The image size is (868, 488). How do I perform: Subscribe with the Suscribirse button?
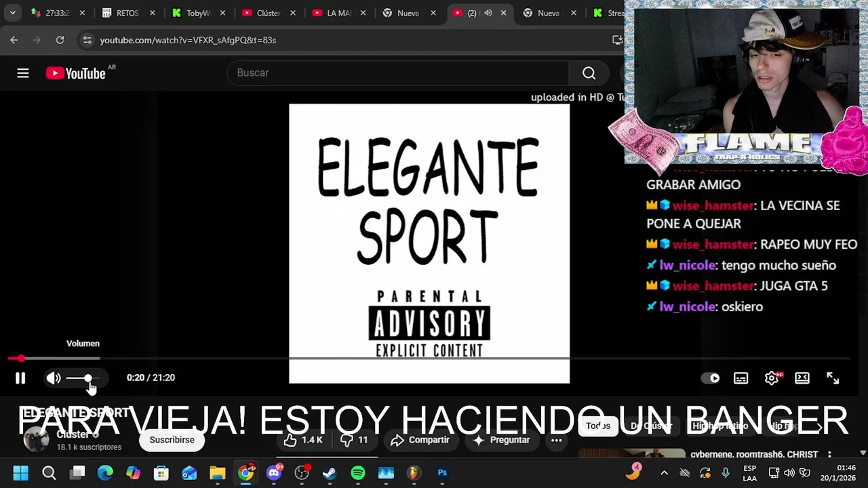(x=172, y=440)
